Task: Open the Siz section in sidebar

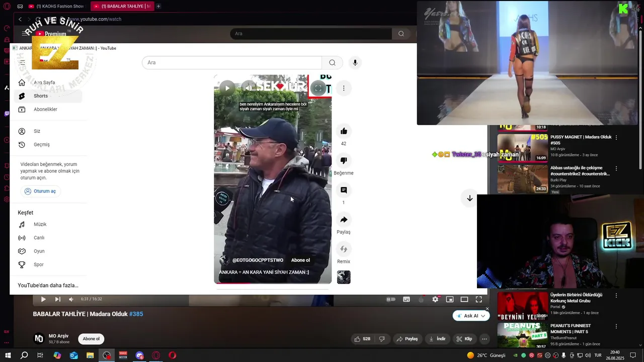Action: tap(48, 131)
